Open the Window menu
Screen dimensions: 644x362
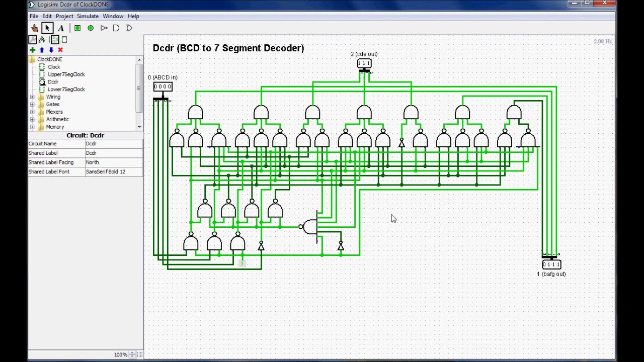pyautogui.click(x=113, y=16)
